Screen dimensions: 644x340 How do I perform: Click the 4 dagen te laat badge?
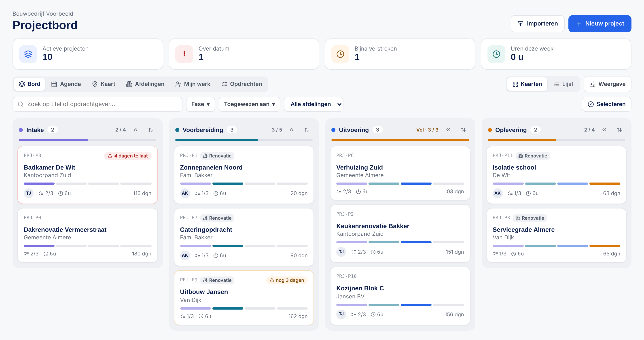pos(128,156)
